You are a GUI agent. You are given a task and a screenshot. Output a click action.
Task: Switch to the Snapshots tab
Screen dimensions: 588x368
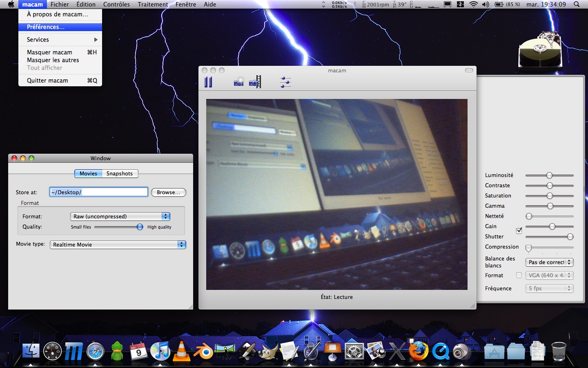point(119,173)
